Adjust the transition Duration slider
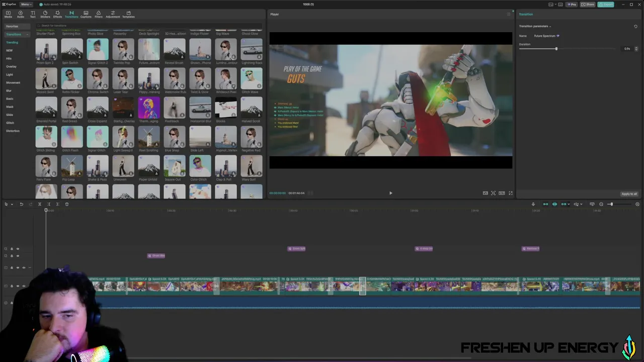The image size is (644, 362). click(556, 49)
